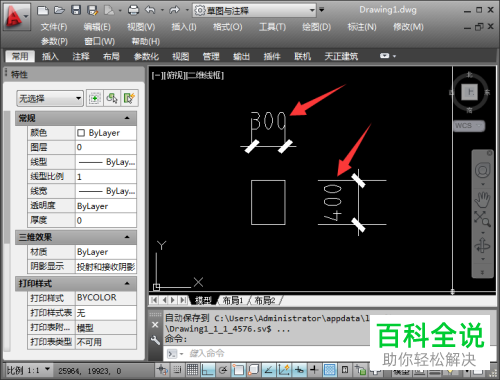The image size is (500, 380).
Task: Collapse the 常规 section in properties
Action: point(127,118)
